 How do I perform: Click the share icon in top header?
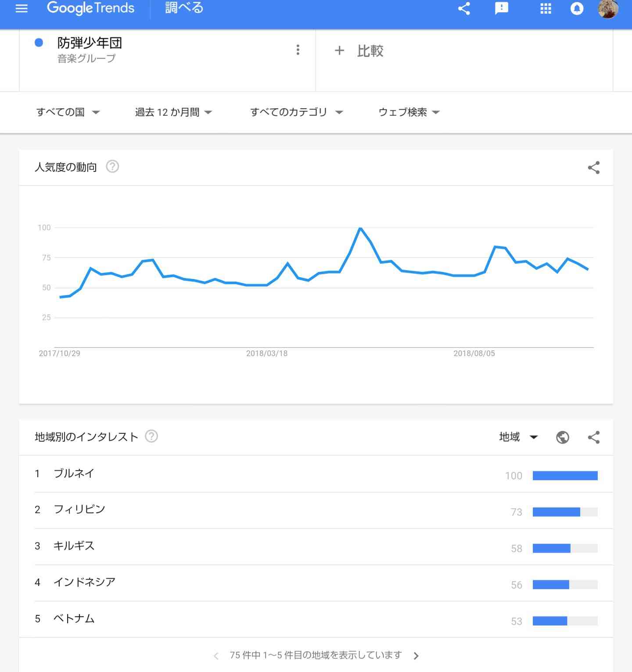tap(464, 8)
